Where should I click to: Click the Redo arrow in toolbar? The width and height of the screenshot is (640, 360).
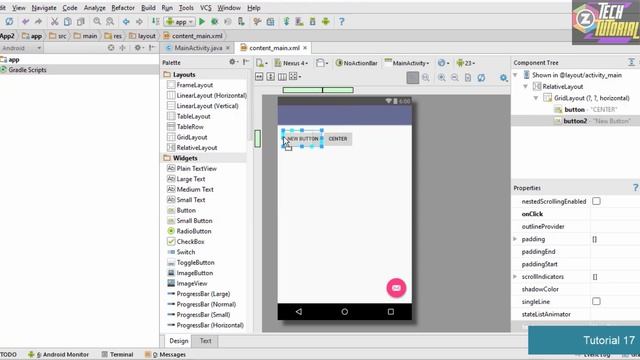(38, 21)
